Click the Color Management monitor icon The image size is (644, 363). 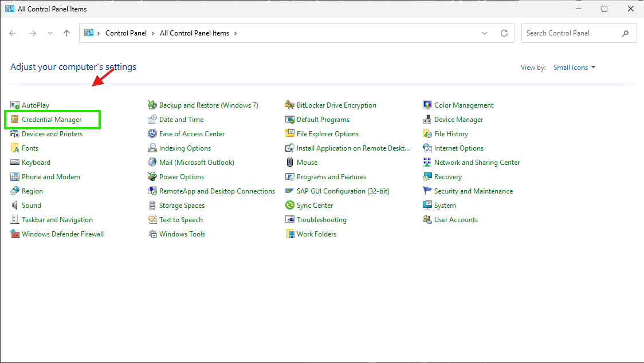tap(427, 105)
